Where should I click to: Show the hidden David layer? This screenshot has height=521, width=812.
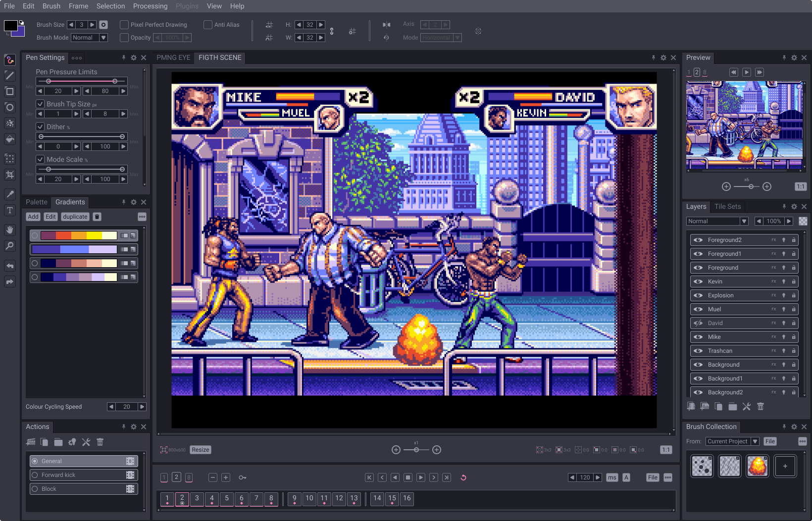(x=698, y=323)
